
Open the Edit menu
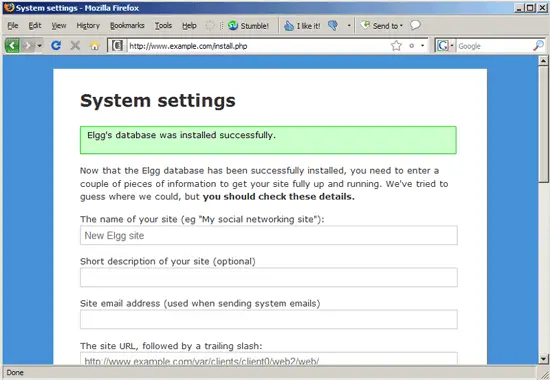35,26
